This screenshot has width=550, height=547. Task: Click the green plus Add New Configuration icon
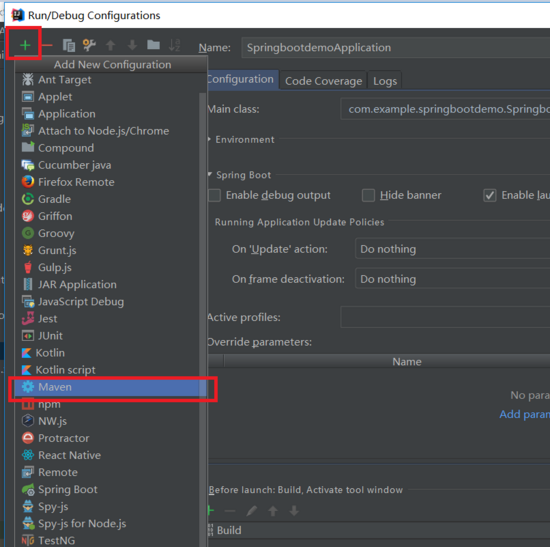pyautogui.click(x=25, y=45)
